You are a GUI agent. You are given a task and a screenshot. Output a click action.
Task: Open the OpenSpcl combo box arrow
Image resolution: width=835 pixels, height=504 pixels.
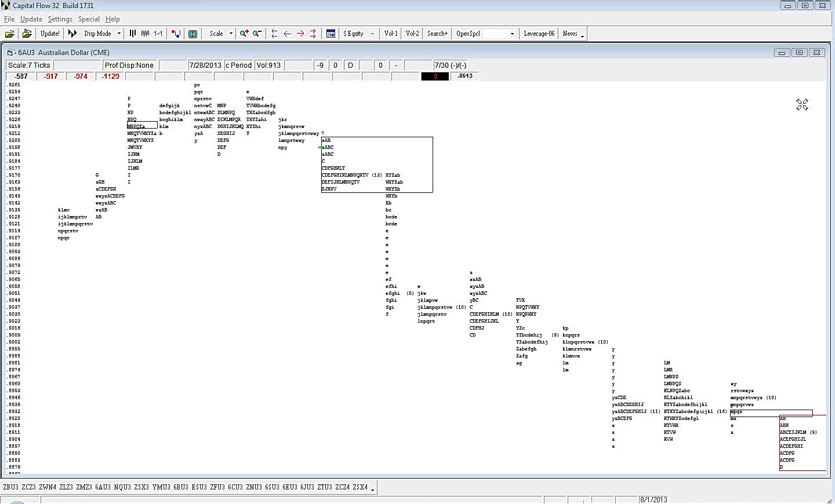(x=512, y=34)
